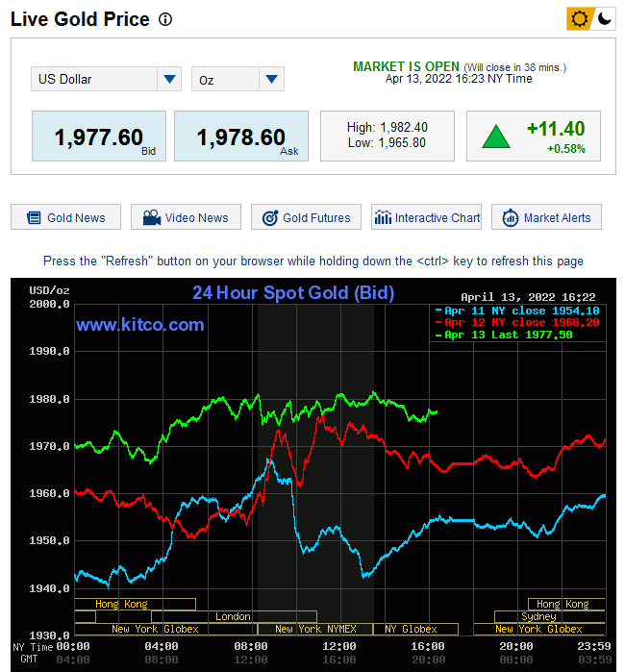Click the +0.58% percentage change
This screenshot has width=625, height=672.
click(565, 149)
